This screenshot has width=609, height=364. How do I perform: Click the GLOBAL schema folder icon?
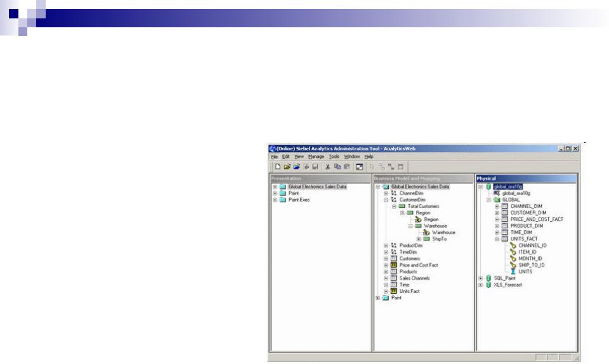tap(497, 200)
